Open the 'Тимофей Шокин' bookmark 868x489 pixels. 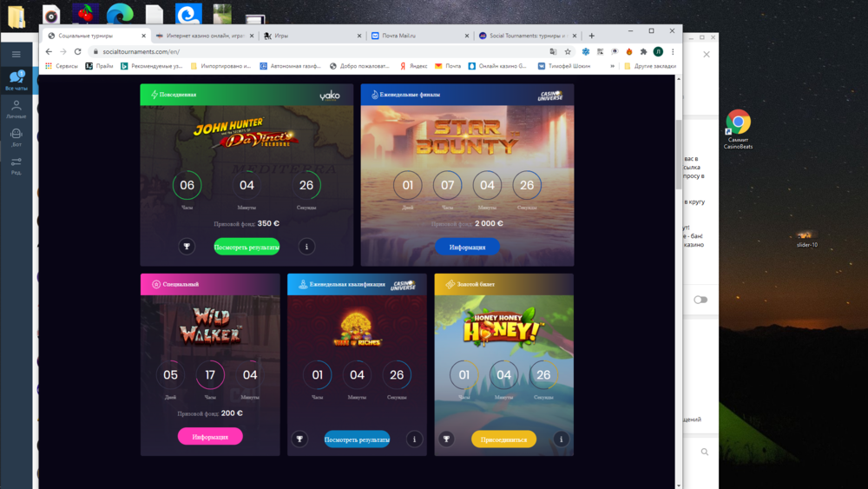564,66
